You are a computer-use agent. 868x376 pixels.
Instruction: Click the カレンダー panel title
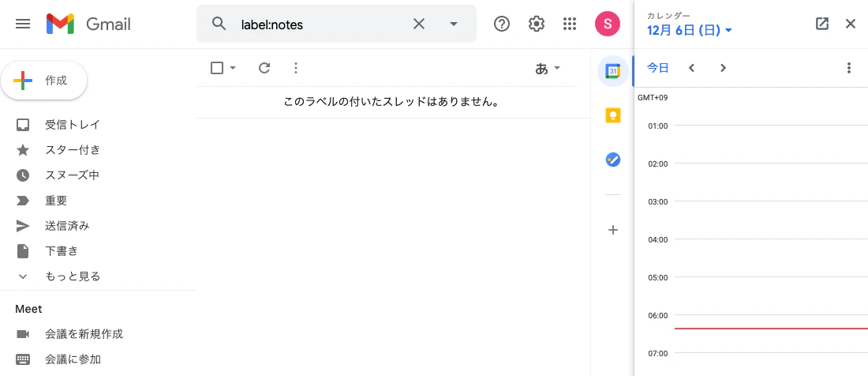(x=667, y=16)
